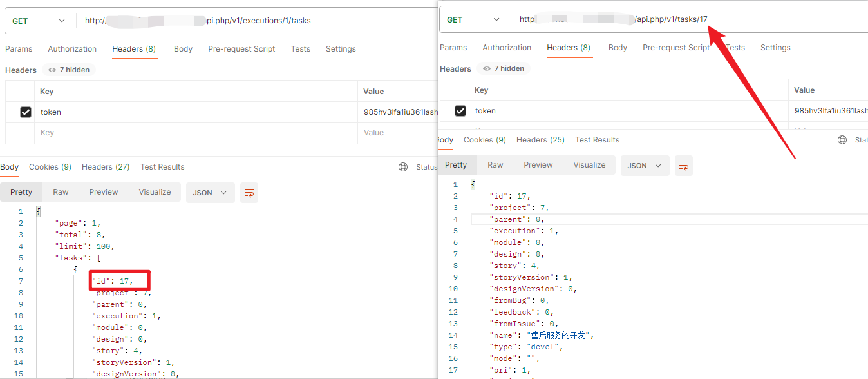Expand the JSON format dropdown in right response
Image resolution: width=868 pixels, height=379 pixels.
pyautogui.click(x=645, y=166)
